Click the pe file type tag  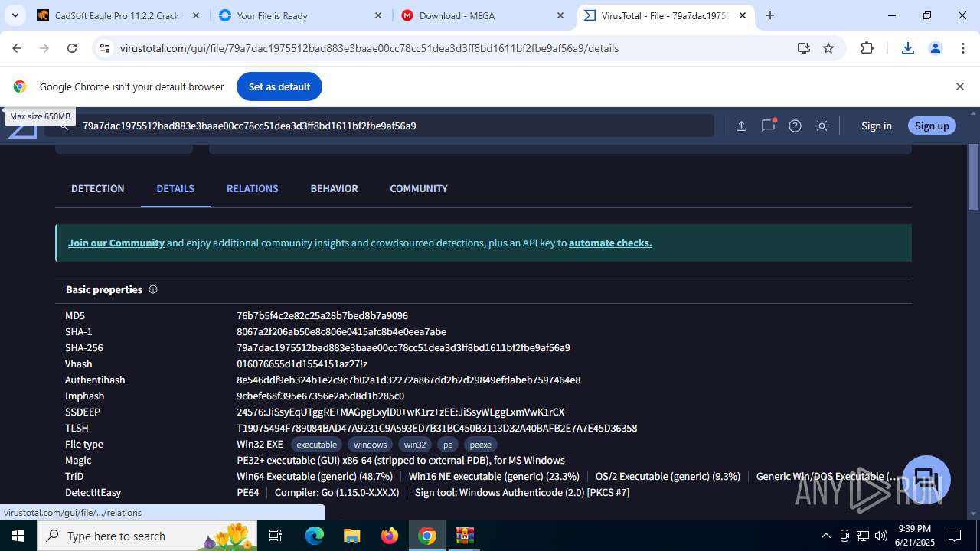[448, 445]
